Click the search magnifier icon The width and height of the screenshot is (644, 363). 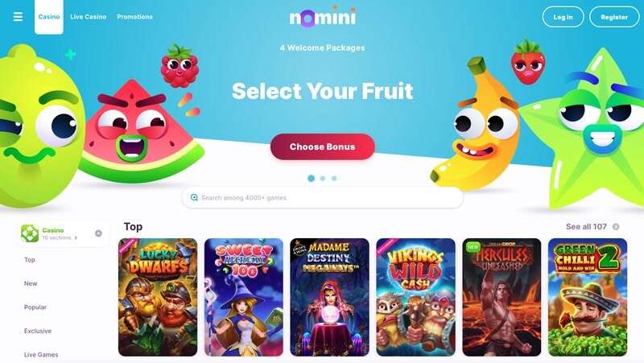pos(194,197)
